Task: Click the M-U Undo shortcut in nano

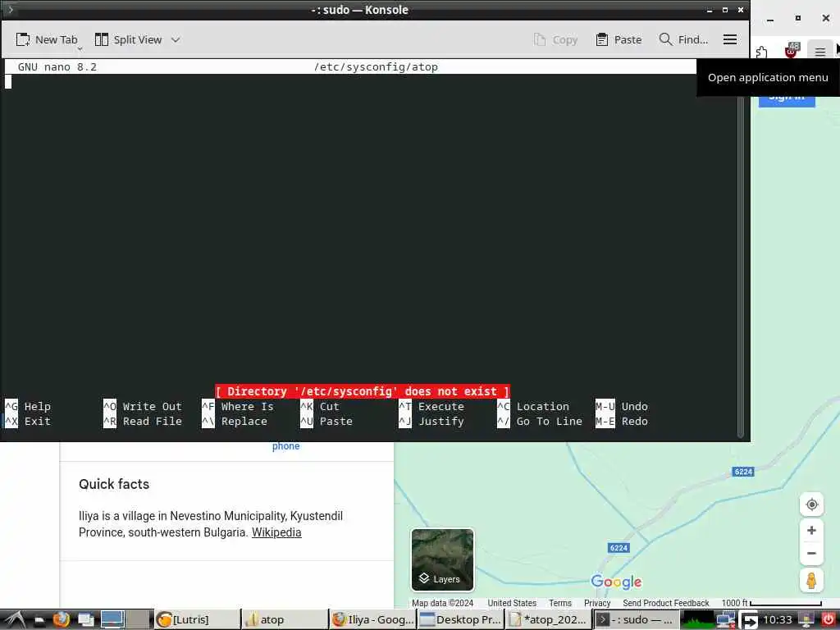Action: tap(622, 407)
